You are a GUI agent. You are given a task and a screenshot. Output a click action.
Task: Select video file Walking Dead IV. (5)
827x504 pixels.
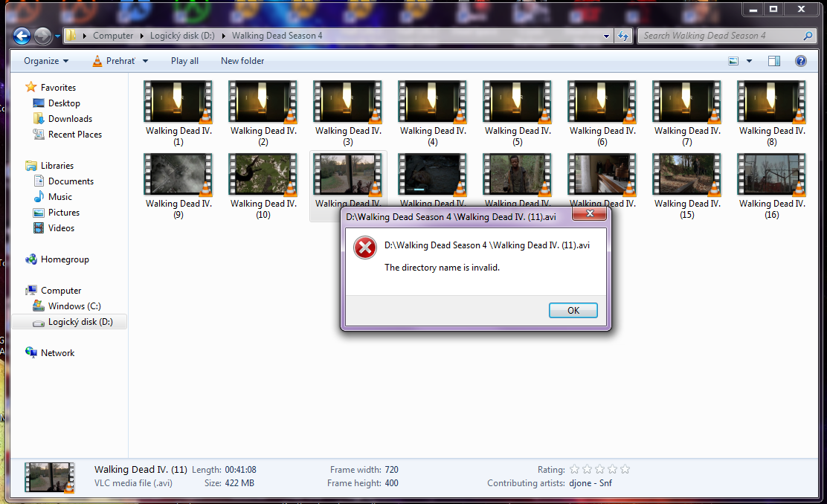pyautogui.click(x=518, y=113)
